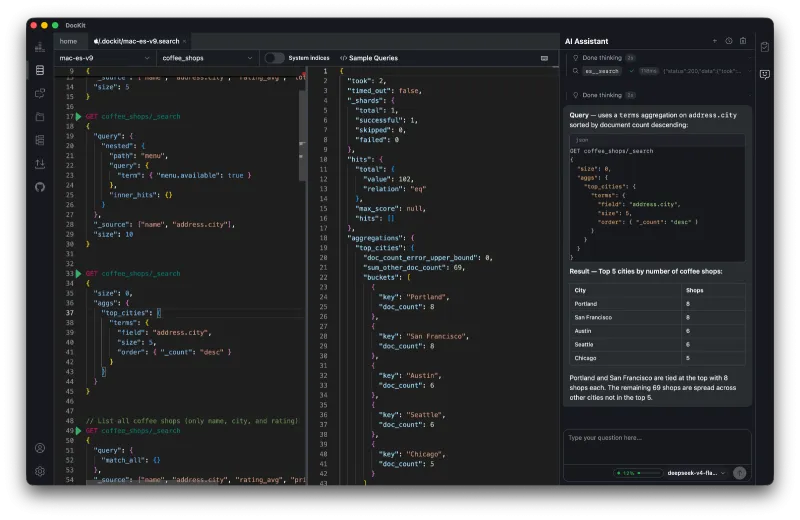Open Sample Queries
This screenshot has width=800, height=520.
click(369, 58)
